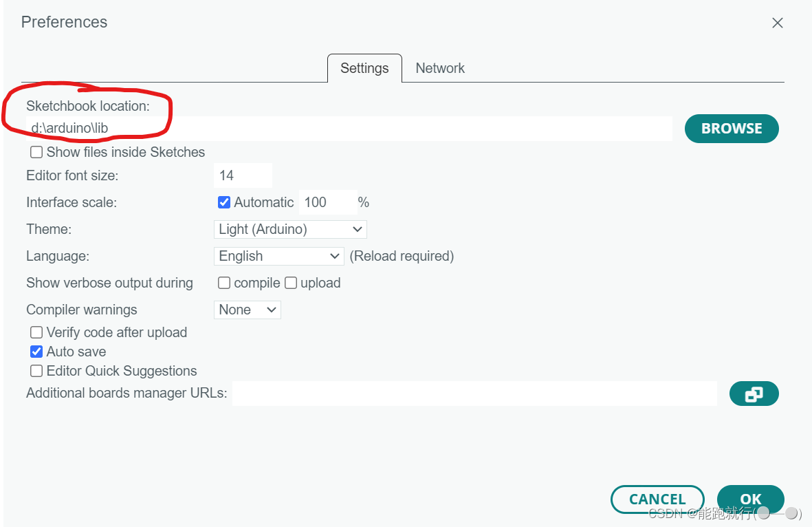The height and width of the screenshot is (527, 812).
Task: Click the Compiler warnings label
Action: tap(81, 310)
